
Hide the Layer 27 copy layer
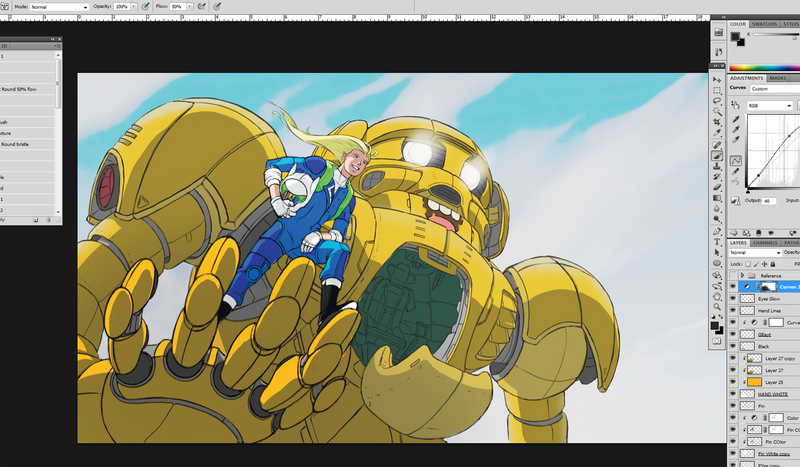(x=733, y=358)
